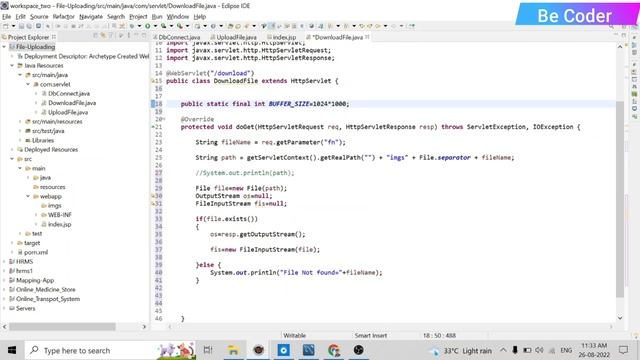Click the green Run button
The height and width of the screenshot is (360, 640).
(x=147, y=26)
